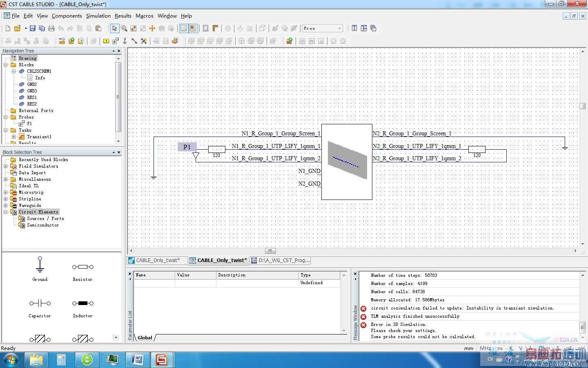Image resolution: width=588 pixels, height=368 pixels.
Task: Click the Print icon
Action: click(x=51, y=28)
